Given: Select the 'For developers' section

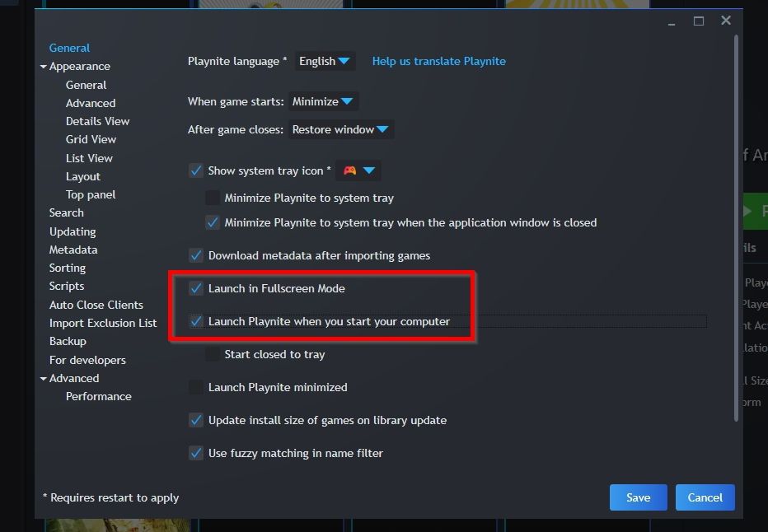Looking at the screenshot, I should pos(87,360).
